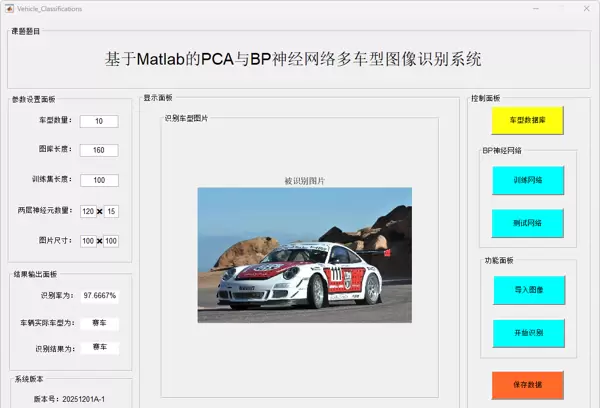Click the MATLAB icon in title bar
Screen dimensions: 600x408
(x=9, y=8)
